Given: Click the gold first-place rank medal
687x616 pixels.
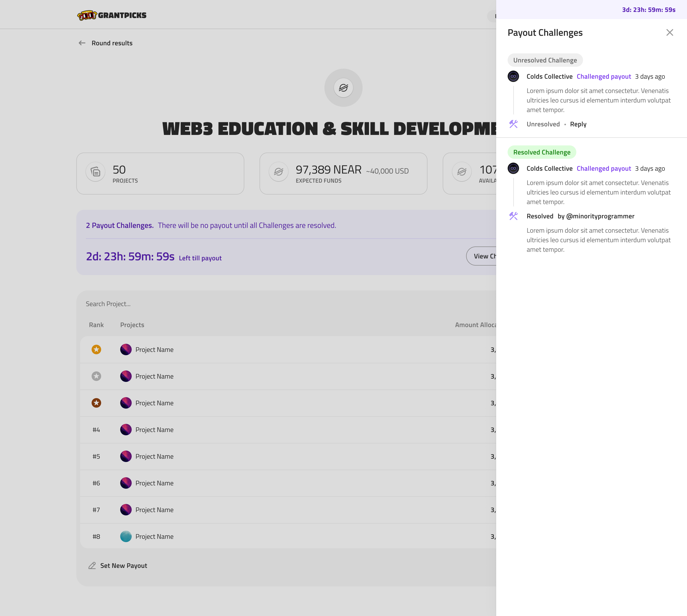Looking at the screenshot, I should click(96, 349).
